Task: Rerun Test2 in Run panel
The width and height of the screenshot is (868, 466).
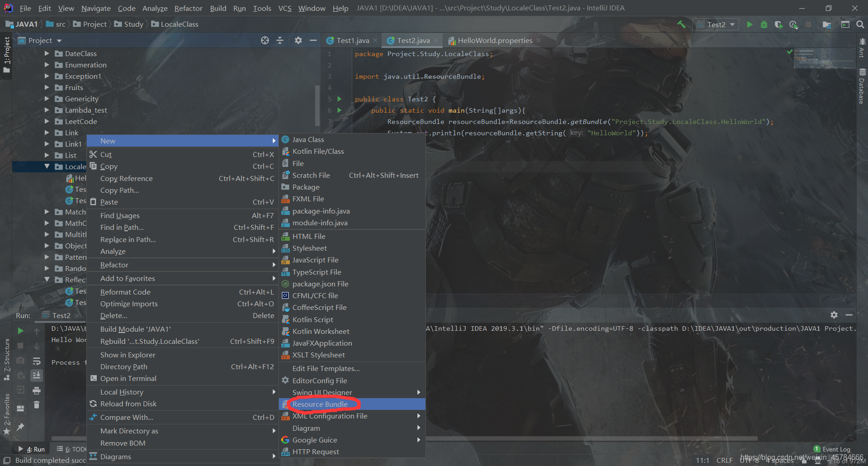Action: pyautogui.click(x=20, y=331)
